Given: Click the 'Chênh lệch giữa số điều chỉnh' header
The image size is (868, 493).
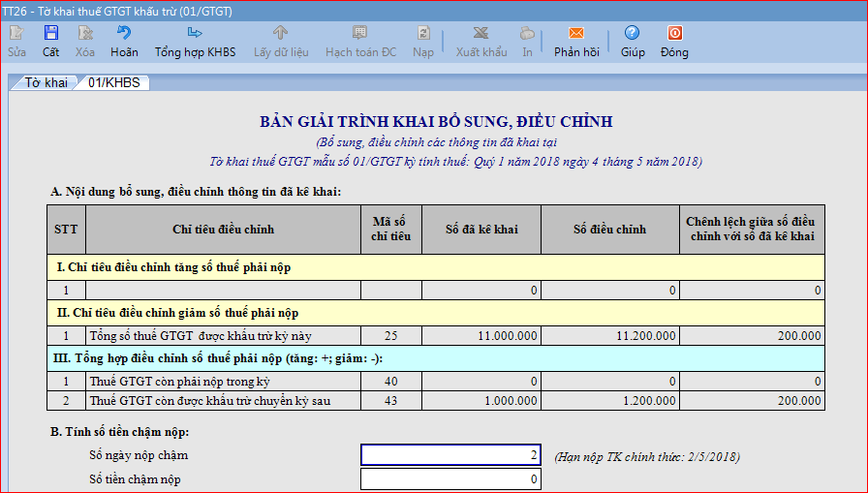Looking at the screenshot, I should (753, 230).
